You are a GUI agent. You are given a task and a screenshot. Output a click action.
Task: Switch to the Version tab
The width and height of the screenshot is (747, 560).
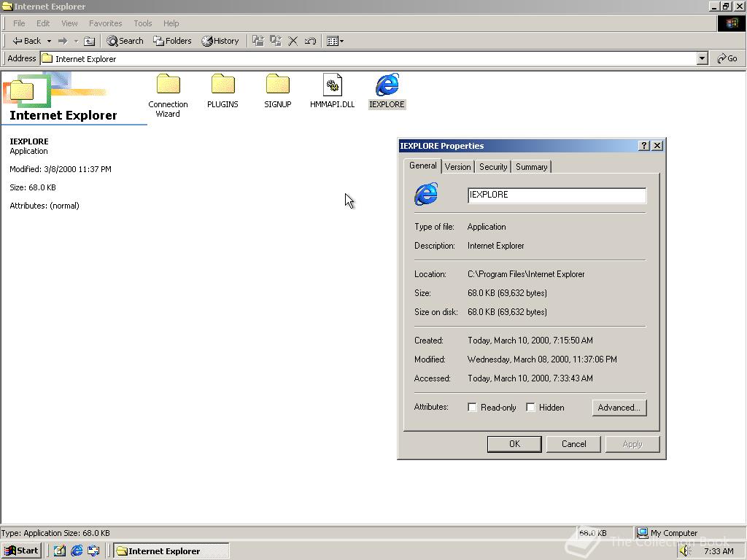tap(458, 167)
